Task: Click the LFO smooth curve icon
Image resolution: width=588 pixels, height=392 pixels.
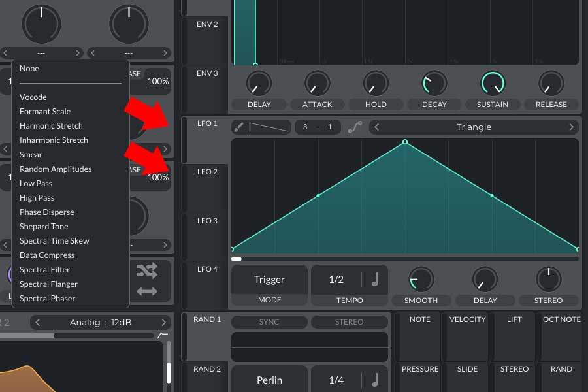Action: (x=355, y=127)
